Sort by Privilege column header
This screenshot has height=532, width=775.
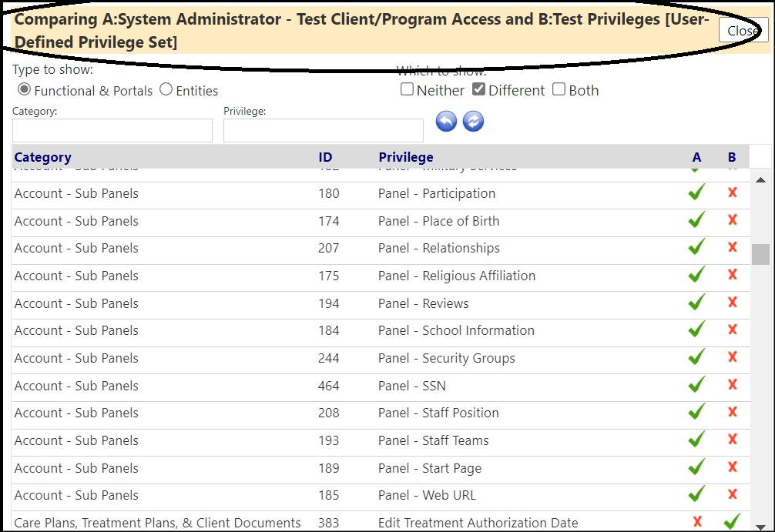point(406,157)
